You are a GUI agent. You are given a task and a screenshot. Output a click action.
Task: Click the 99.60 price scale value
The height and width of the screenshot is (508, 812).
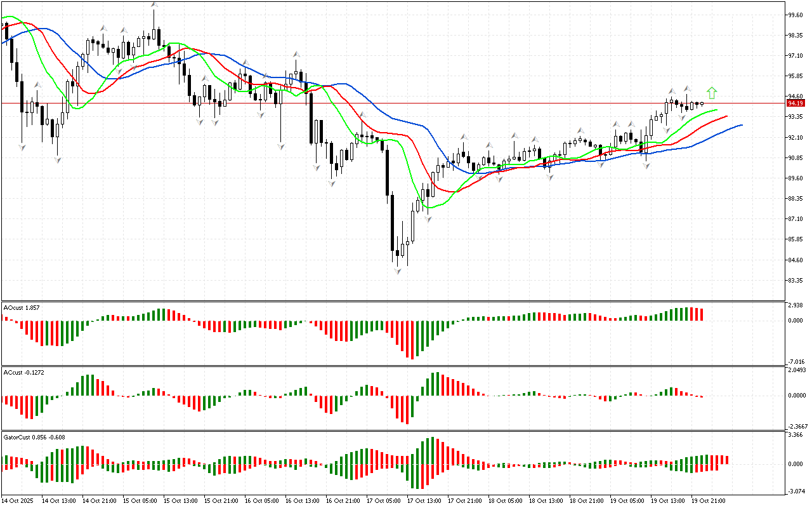[795, 15]
